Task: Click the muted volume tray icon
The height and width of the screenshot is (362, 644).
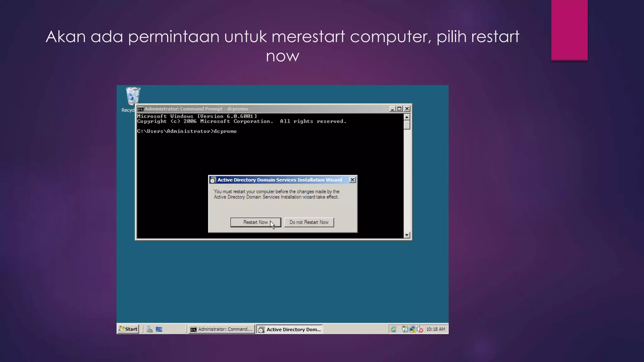Action: [420, 329]
